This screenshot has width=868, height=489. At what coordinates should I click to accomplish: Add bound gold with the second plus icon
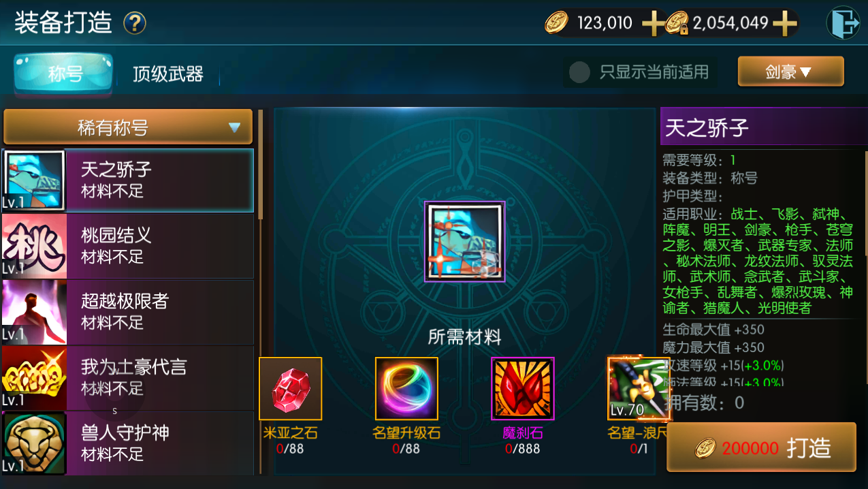tap(784, 24)
